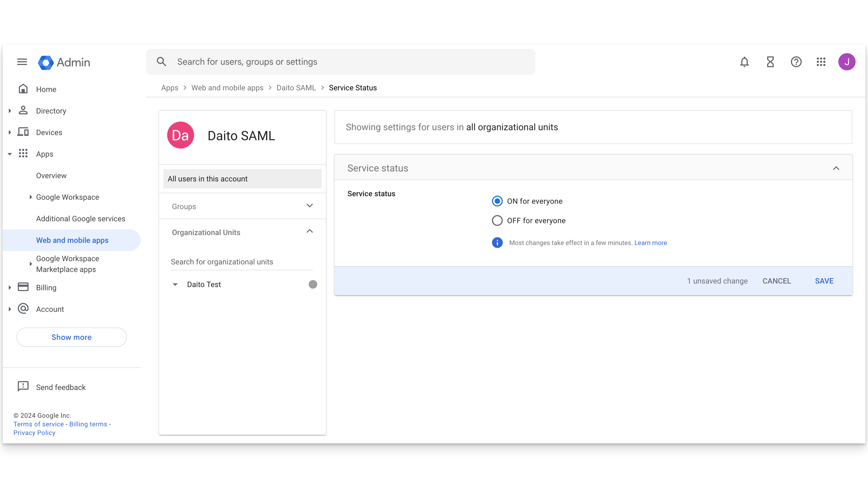Click the Service Status breadcrumb text

point(353,88)
